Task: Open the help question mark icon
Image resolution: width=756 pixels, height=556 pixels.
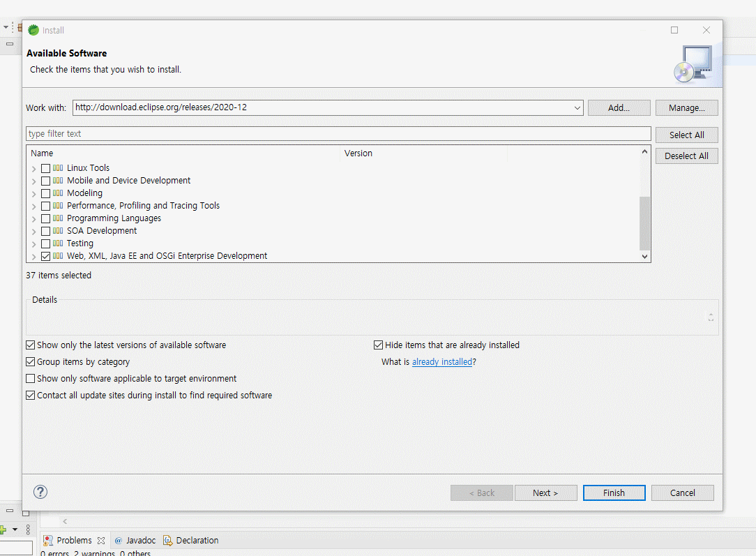Action: (x=40, y=492)
